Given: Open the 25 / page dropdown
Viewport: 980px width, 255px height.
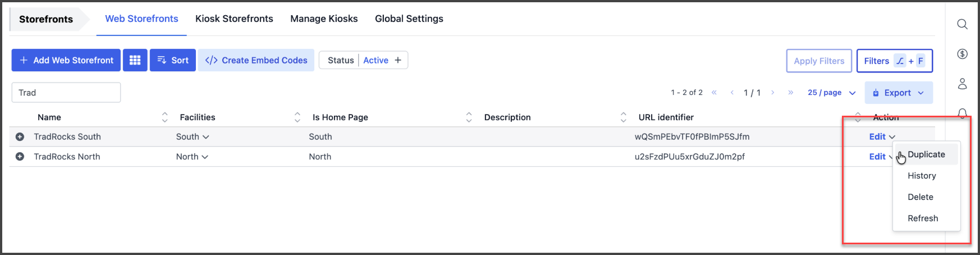Looking at the screenshot, I should pyautogui.click(x=831, y=93).
